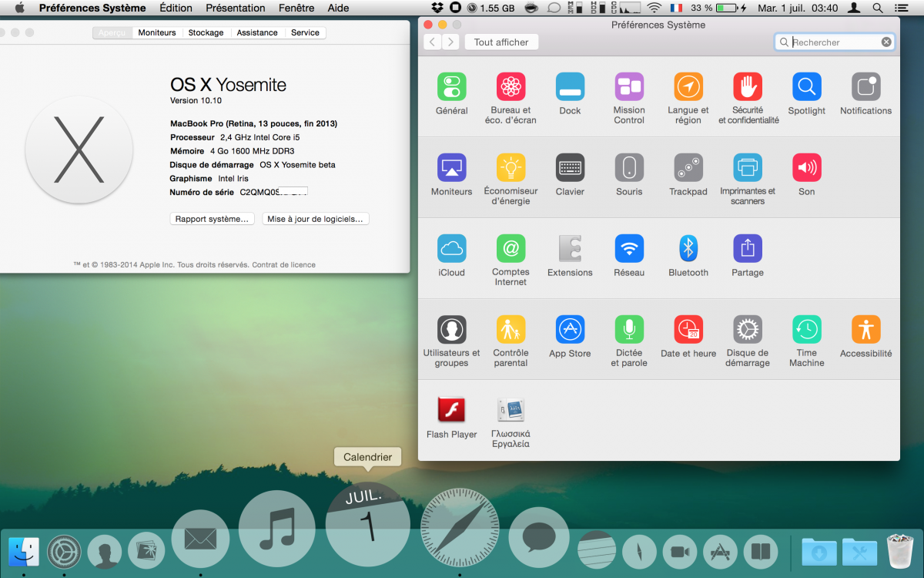Open Spotlight preferences
The width and height of the screenshot is (924, 578).
807,87
